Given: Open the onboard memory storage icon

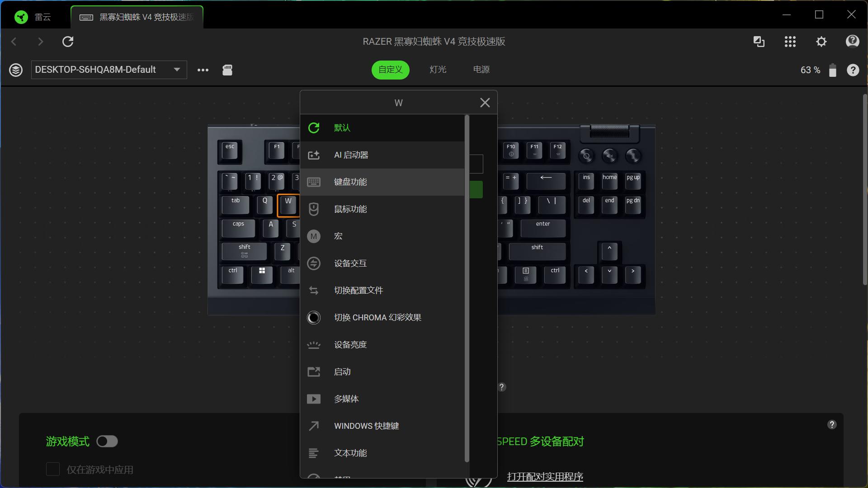Looking at the screenshot, I should click(x=227, y=70).
